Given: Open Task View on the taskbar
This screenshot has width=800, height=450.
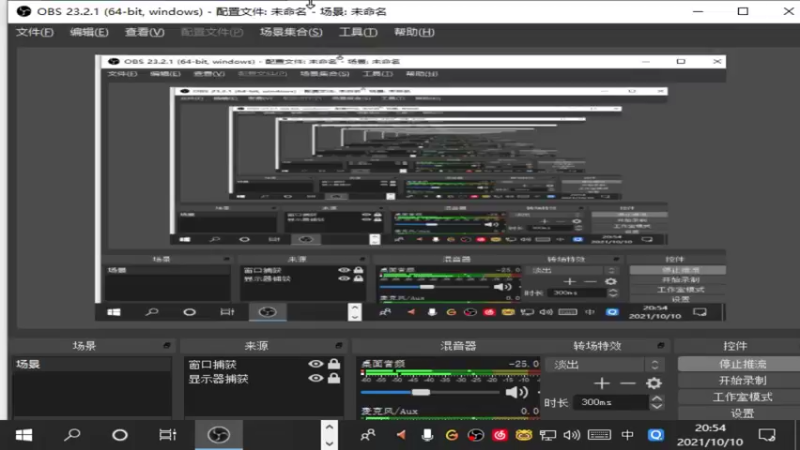Looking at the screenshot, I should pyautogui.click(x=167, y=435).
